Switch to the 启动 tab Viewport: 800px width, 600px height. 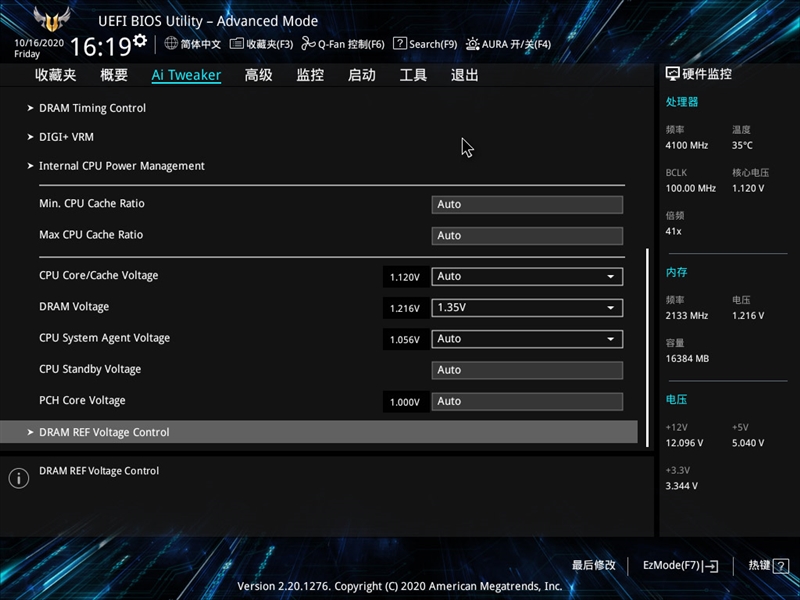click(x=362, y=75)
